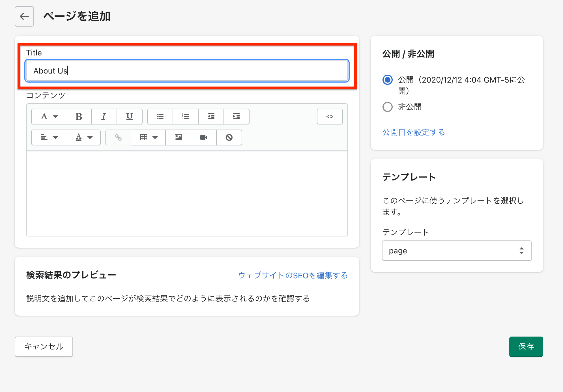Insert an image into content
Viewport: 563px width, 392px height.
click(178, 137)
